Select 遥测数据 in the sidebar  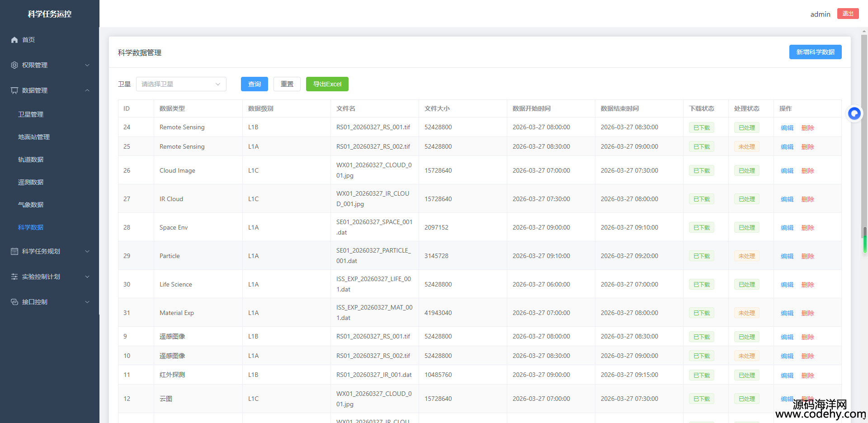click(x=31, y=182)
